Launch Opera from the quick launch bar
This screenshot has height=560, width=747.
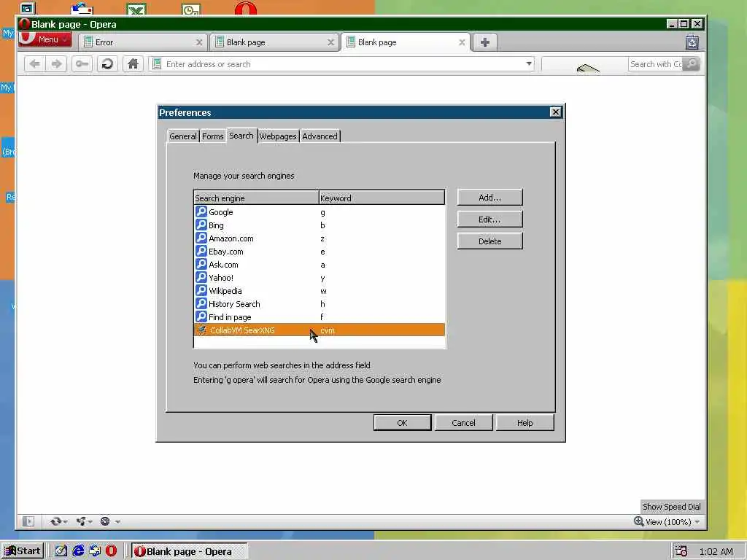tap(111, 551)
